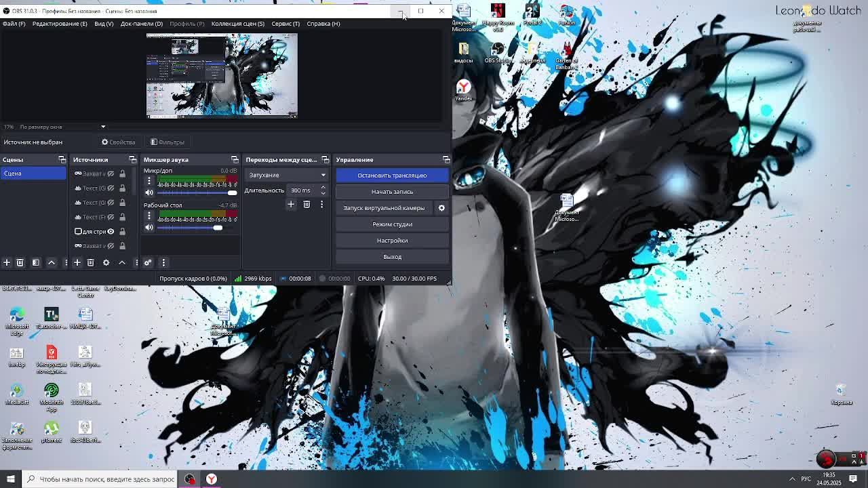
Task: Click the duration 300 ms field
Action: click(x=302, y=190)
